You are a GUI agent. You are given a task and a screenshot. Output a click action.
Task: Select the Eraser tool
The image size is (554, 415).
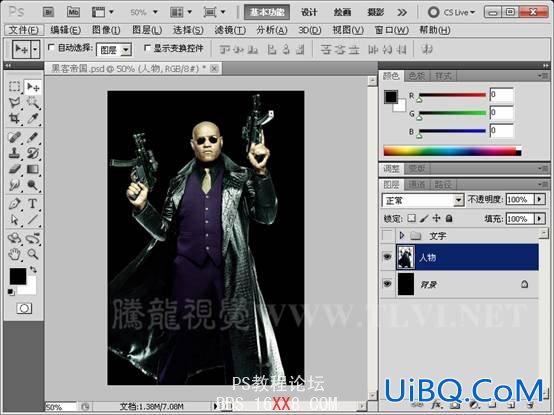[14, 169]
